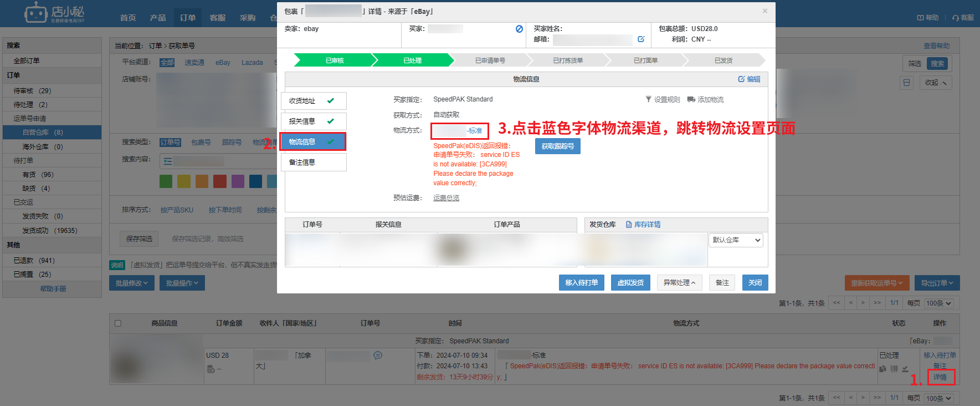
Task: Open the 重新获取运单号 dropdown
Action: 876,283
